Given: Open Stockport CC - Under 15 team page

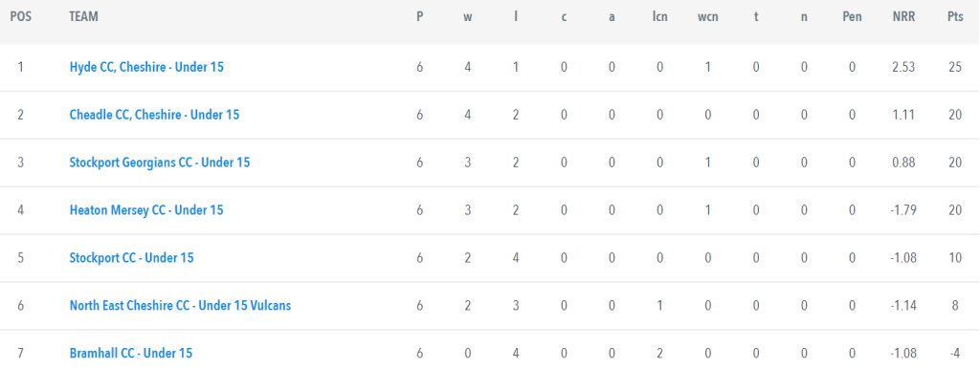Looking at the screenshot, I should click(x=131, y=257).
